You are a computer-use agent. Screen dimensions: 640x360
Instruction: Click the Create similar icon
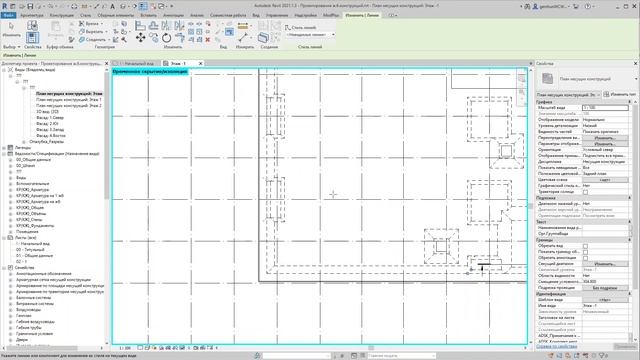263,38
